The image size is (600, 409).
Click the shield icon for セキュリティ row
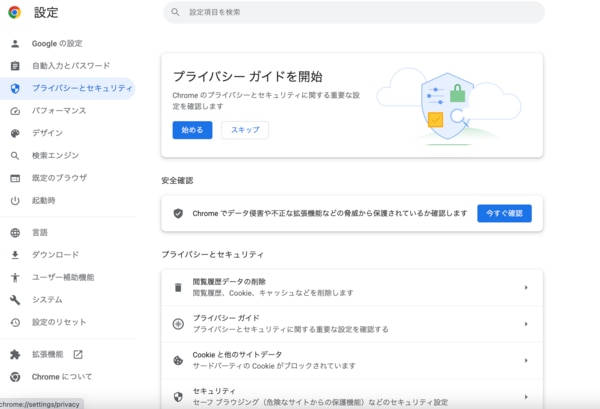(178, 397)
